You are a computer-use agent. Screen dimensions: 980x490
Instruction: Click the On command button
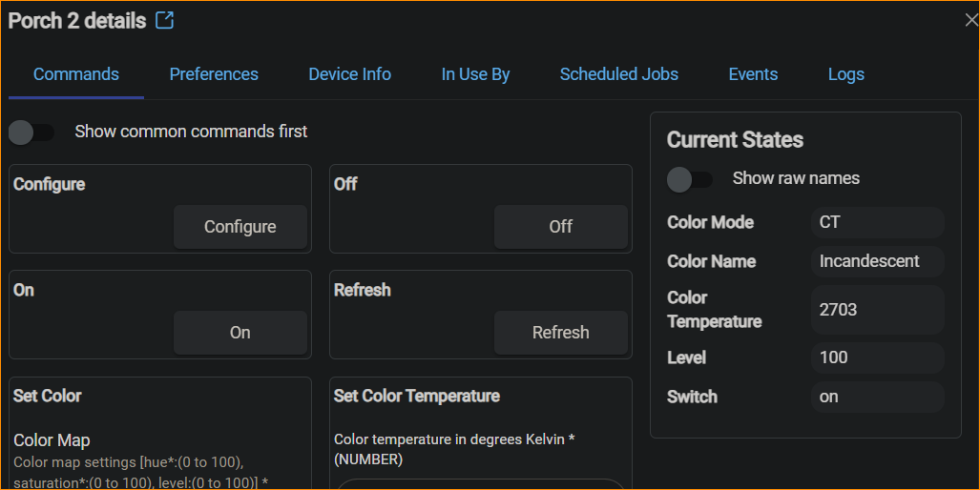[x=240, y=333]
